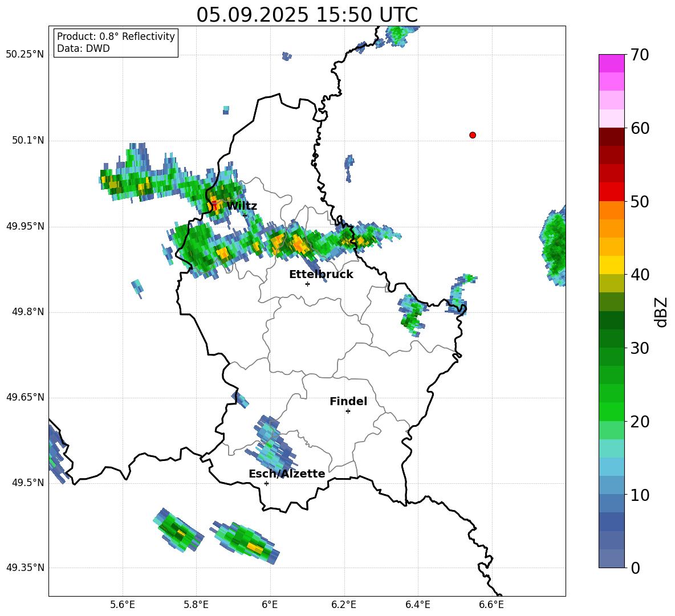Click the 6°E longitude tick label
The image size is (675, 616).
point(270,605)
